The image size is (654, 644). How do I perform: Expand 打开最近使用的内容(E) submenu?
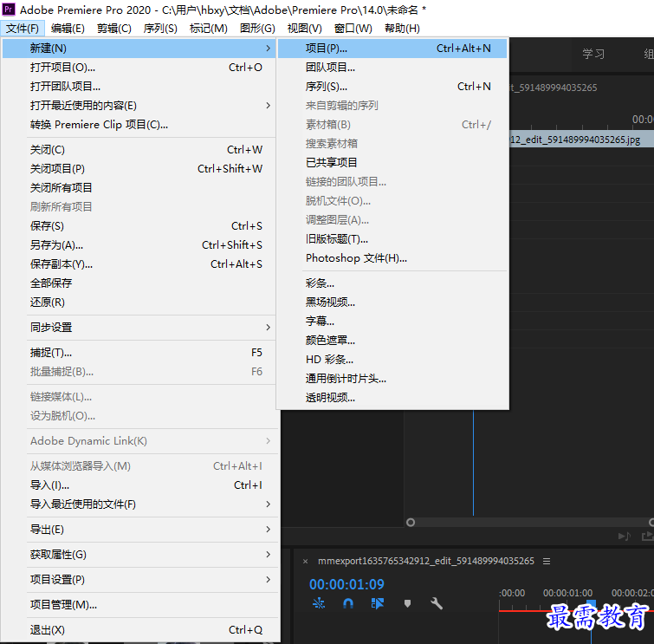[x=139, y=106]
